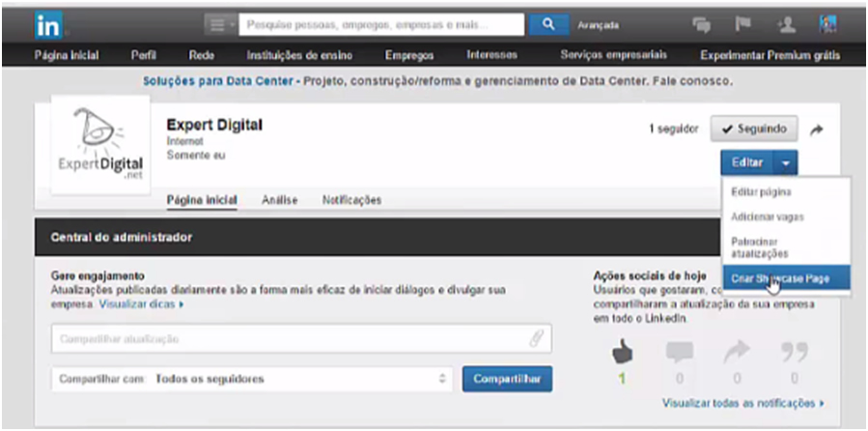This screenshot has width=868, height=431.
Task: Open the search category menu icon
Action: click(x=221, y=25)
